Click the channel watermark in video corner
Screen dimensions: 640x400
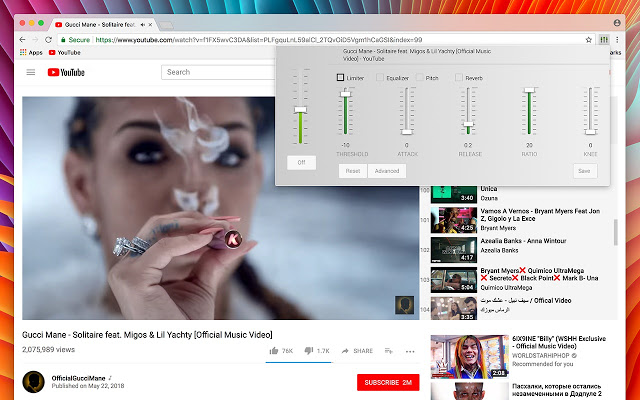point(404,305)
